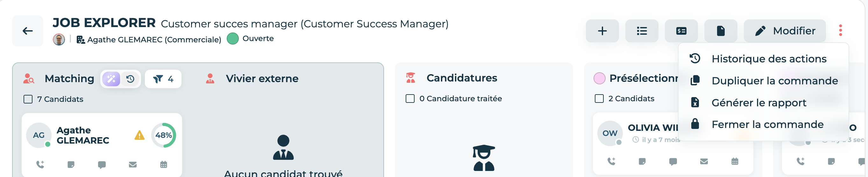
Task: Expand the filter with 4 active filters
Action: tap(163, 79)
